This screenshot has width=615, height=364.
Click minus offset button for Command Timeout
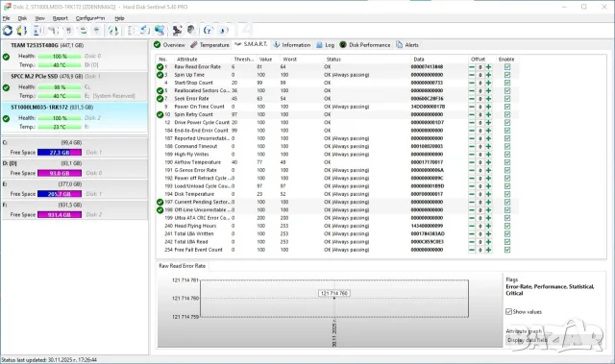click(472, 146)
